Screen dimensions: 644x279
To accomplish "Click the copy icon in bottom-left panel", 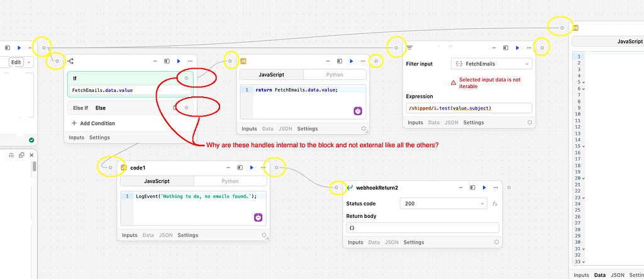I will [x=21, y=155].
